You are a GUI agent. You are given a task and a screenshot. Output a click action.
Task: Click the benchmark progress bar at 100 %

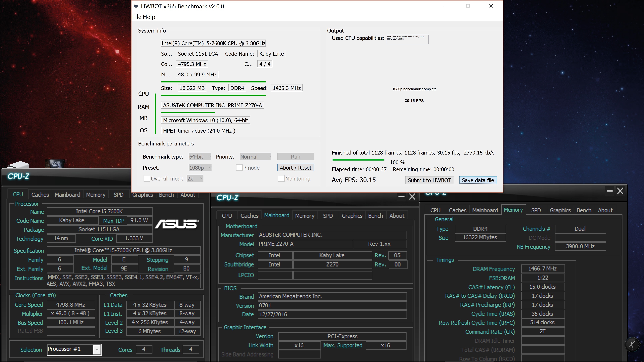click(x=358, y=160)
